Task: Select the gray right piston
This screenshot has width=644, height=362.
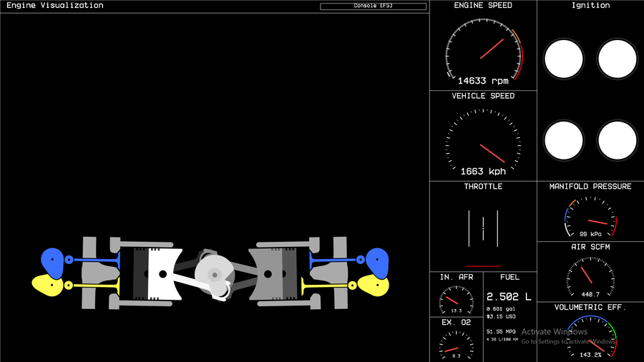Action: click(265, 274)
